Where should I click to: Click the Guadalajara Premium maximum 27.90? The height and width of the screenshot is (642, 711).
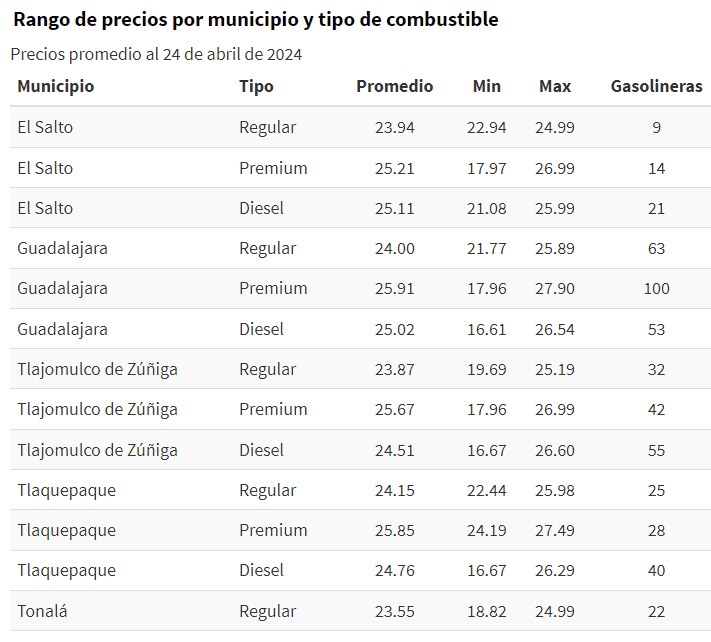[555, 288]
